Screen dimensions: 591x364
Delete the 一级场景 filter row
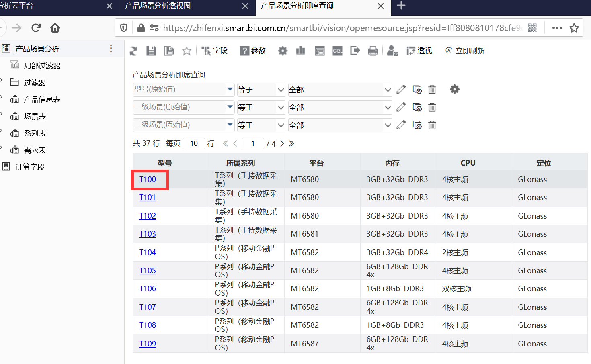(432, 107)
